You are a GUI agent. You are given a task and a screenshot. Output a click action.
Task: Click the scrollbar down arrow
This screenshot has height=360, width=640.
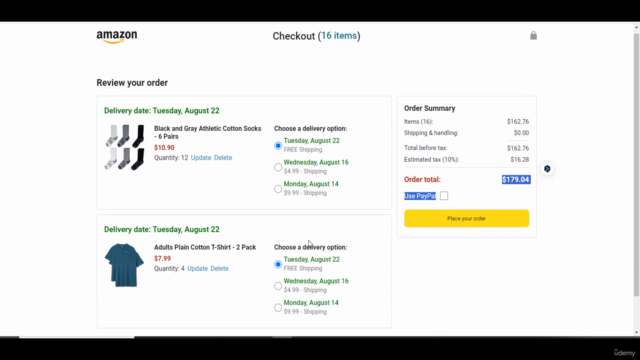pyautogui.click(x=636, y=332)
